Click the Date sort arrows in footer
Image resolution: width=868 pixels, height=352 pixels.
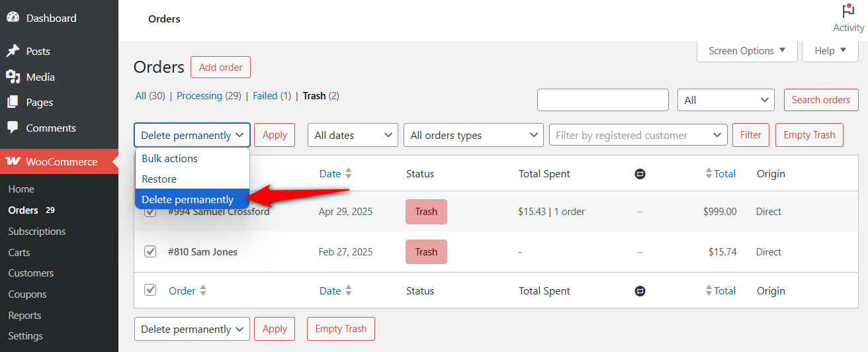(349, 290)
